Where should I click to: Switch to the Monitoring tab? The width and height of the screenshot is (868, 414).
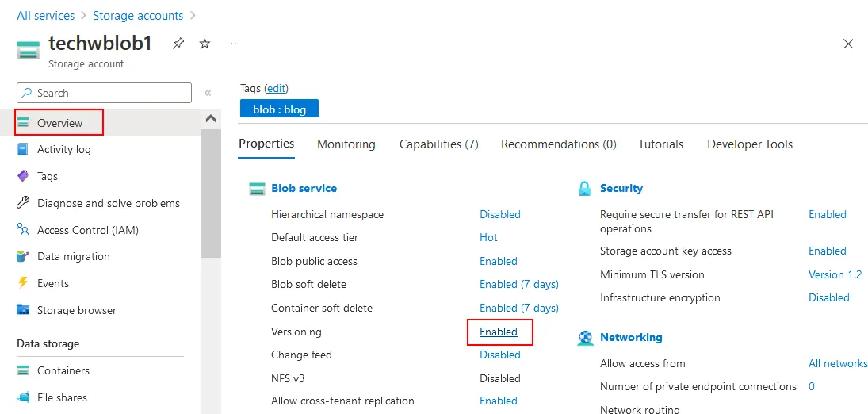[346, 144]
